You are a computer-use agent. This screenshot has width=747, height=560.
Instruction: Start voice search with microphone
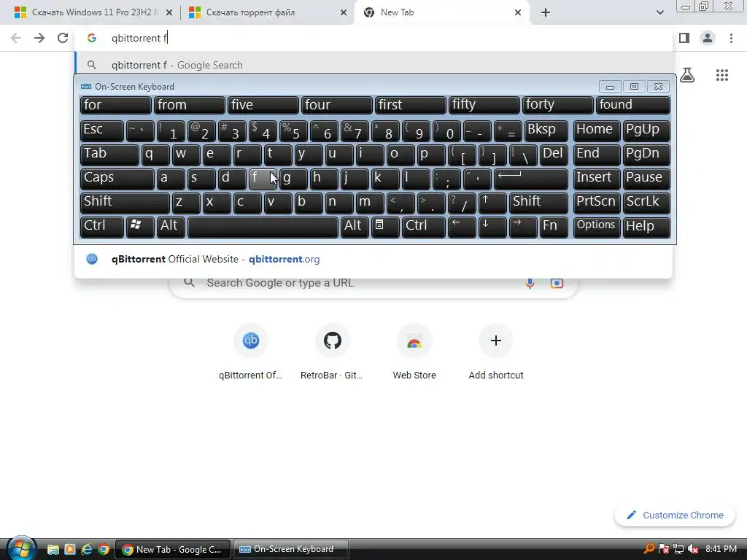(530, 283)
